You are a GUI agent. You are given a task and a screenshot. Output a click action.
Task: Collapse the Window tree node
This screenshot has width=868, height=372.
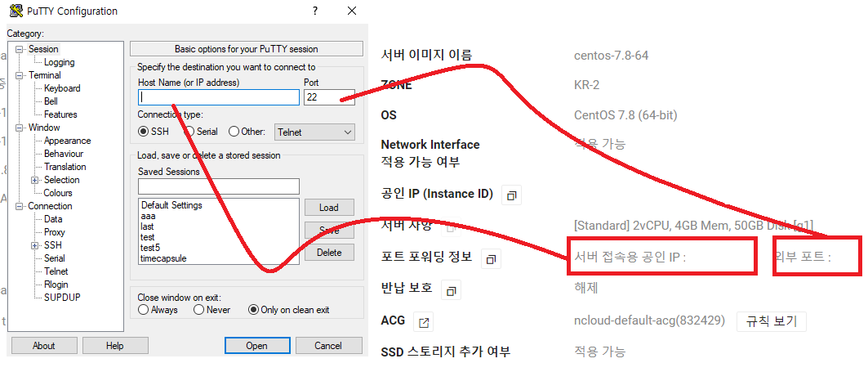coord(20,128)
